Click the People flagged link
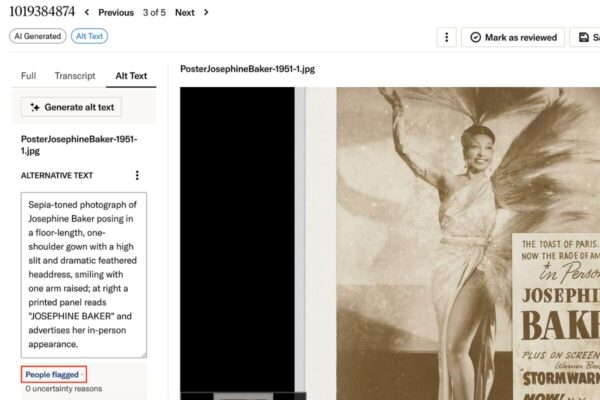 [x=54, y=374]
